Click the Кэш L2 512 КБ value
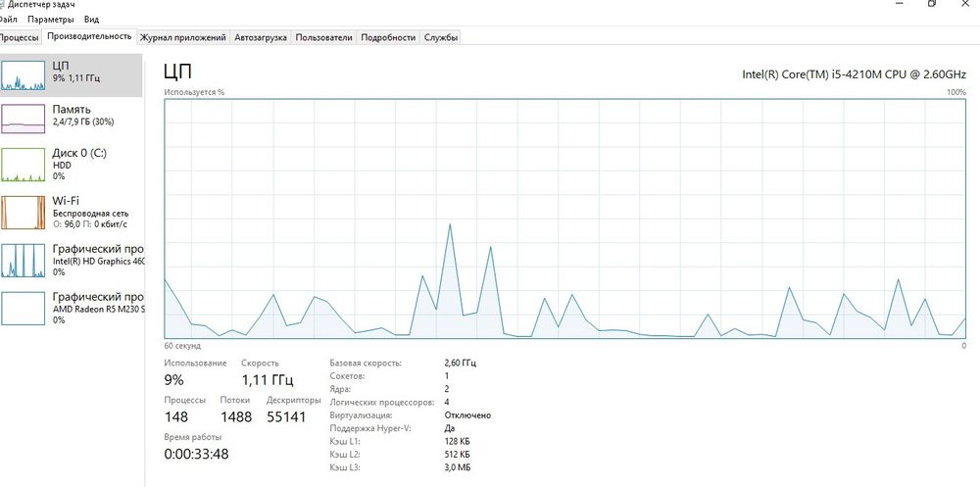Screen dimensions: 980x487 pos(457,455)
